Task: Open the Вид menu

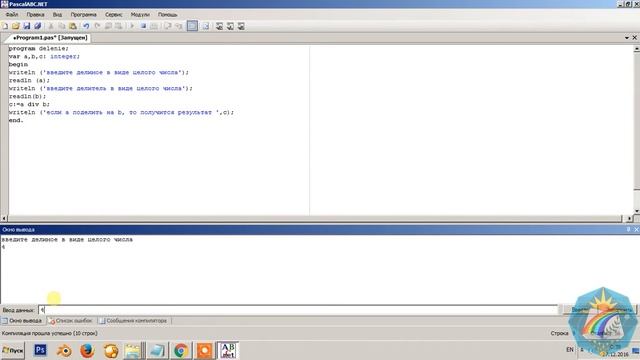Action: point(57,15)
